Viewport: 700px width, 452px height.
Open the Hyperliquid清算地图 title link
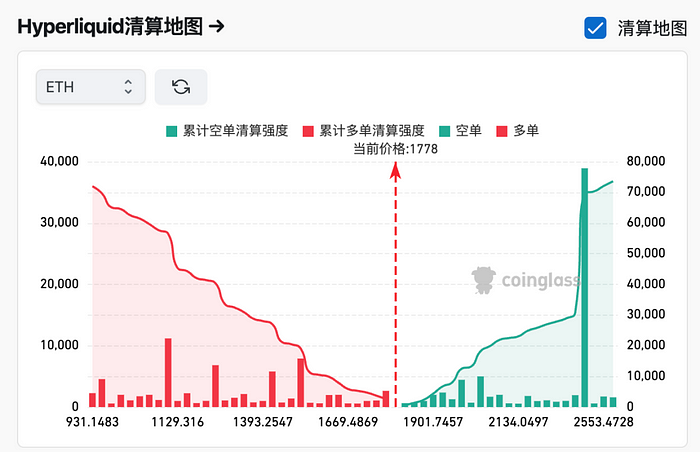pos(109,27)
